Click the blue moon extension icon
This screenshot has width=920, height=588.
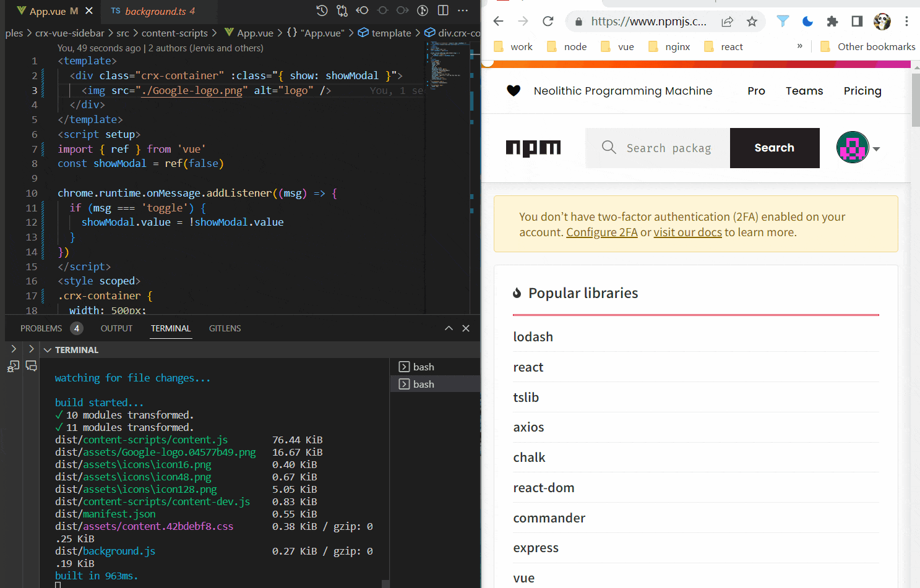click(807, 22)
